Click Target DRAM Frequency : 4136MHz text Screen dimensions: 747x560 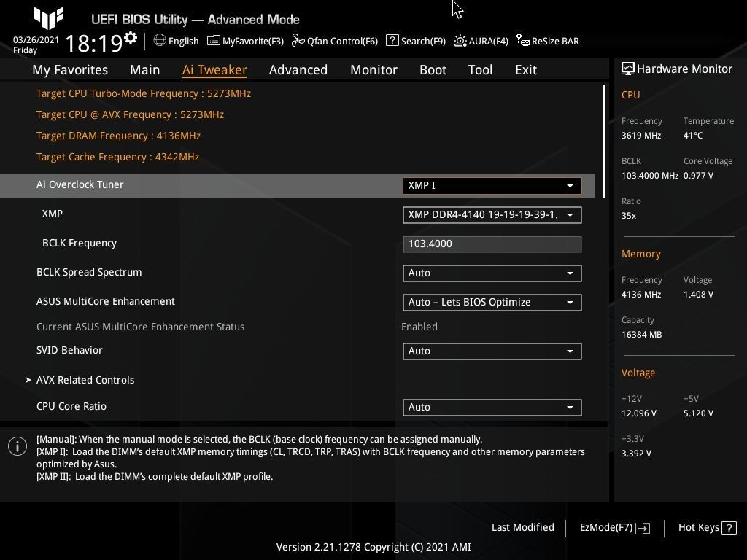tap(118, 136)
